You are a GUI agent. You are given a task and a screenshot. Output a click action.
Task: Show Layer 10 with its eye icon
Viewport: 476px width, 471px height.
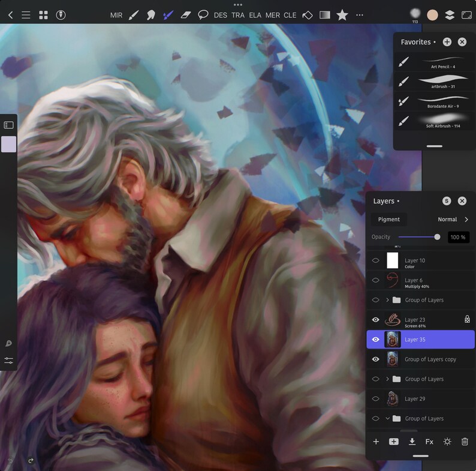(x=375, y=260)
